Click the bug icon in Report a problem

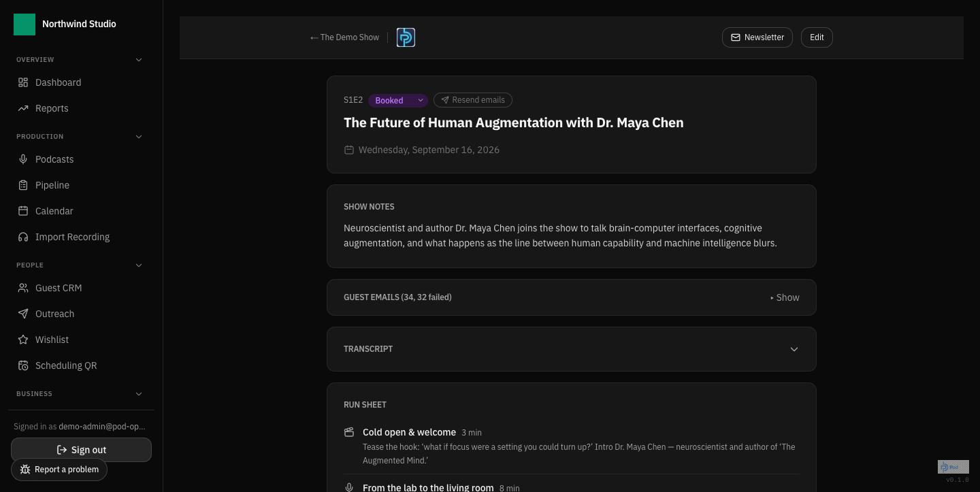[25, 470]
